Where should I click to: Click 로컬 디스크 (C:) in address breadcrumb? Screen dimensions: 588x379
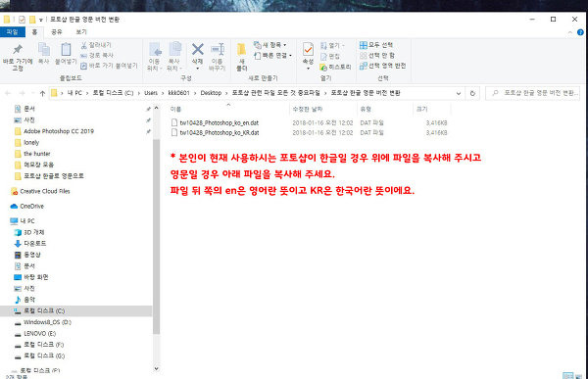click(x=113, y=93)
